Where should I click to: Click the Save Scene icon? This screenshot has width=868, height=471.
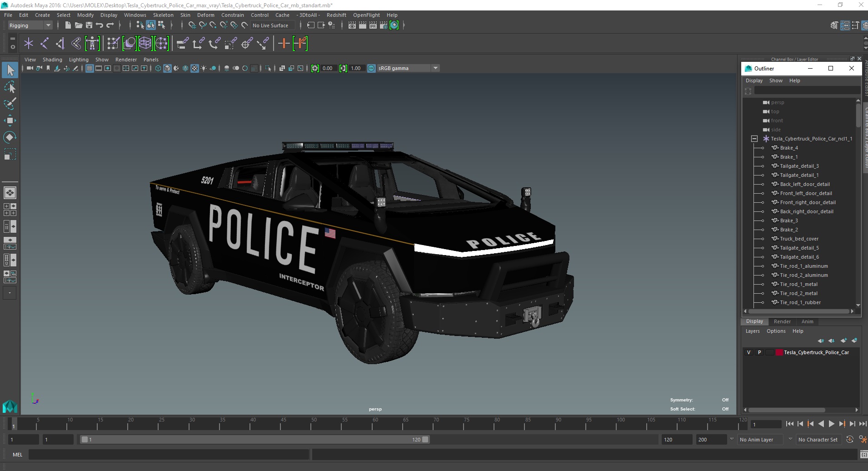coord(89,25)
